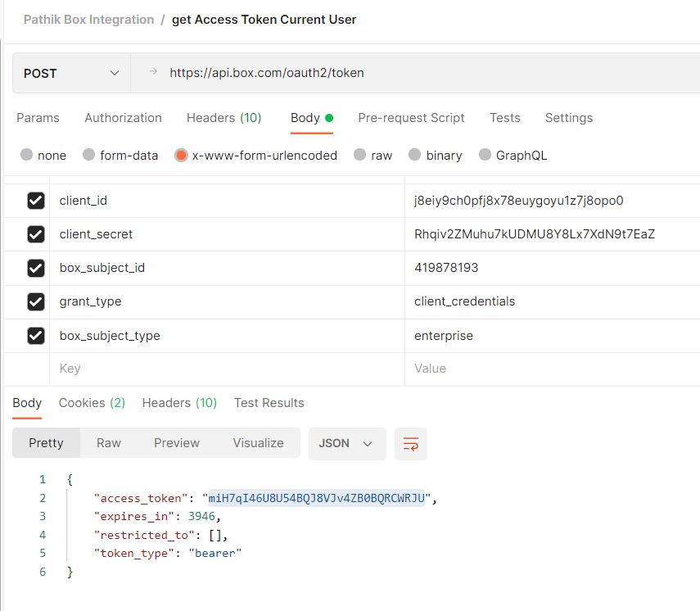Image resolution: width=700 pixels, height=611 pixels.
Task: Click the client_secret key cell
Action: pos(228,234)
